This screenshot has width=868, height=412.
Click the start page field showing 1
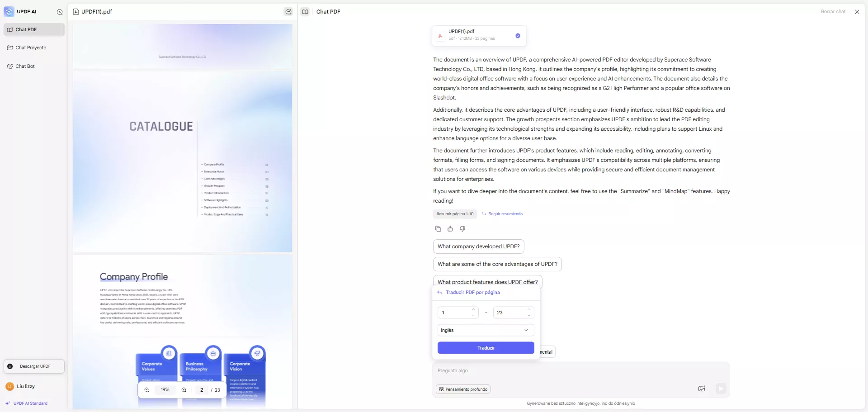coord(455,313)
